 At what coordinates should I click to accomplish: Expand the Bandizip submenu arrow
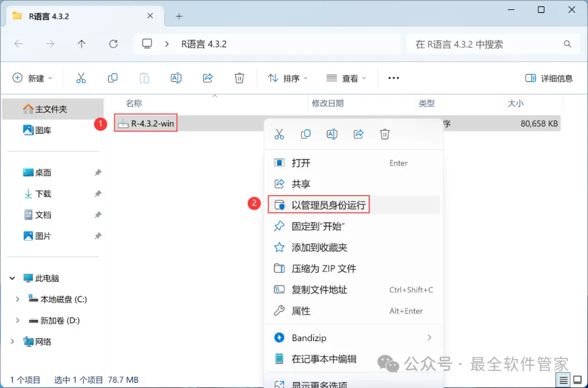pyautogui.click(x=430, y=338)
